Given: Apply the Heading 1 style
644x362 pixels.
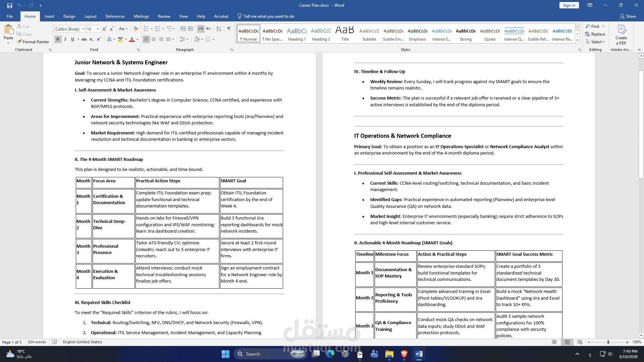Looking at the screenshot, I should 297,34.
